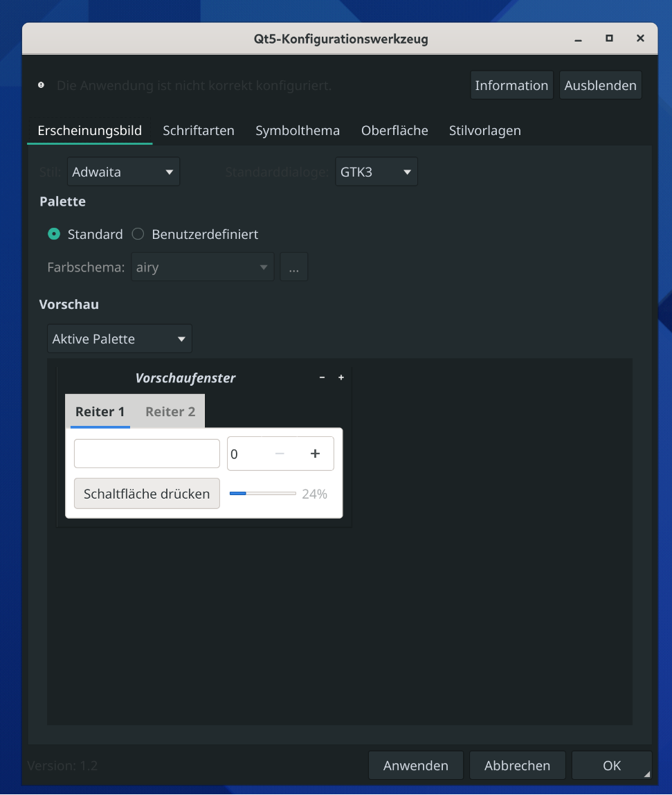The image size is (672, 795).
Task: Minimize the Qt5-Konfigurationswerkzeug window
Action: (579, 39)
